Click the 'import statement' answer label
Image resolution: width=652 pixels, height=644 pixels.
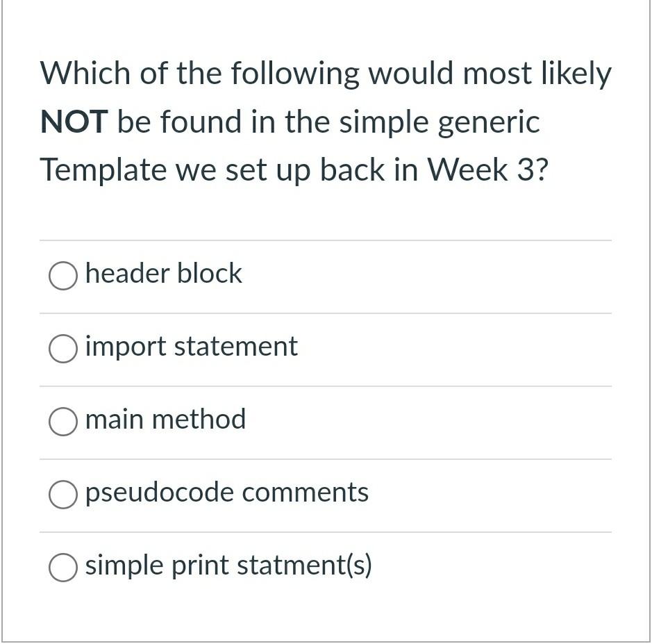point(191,347)
